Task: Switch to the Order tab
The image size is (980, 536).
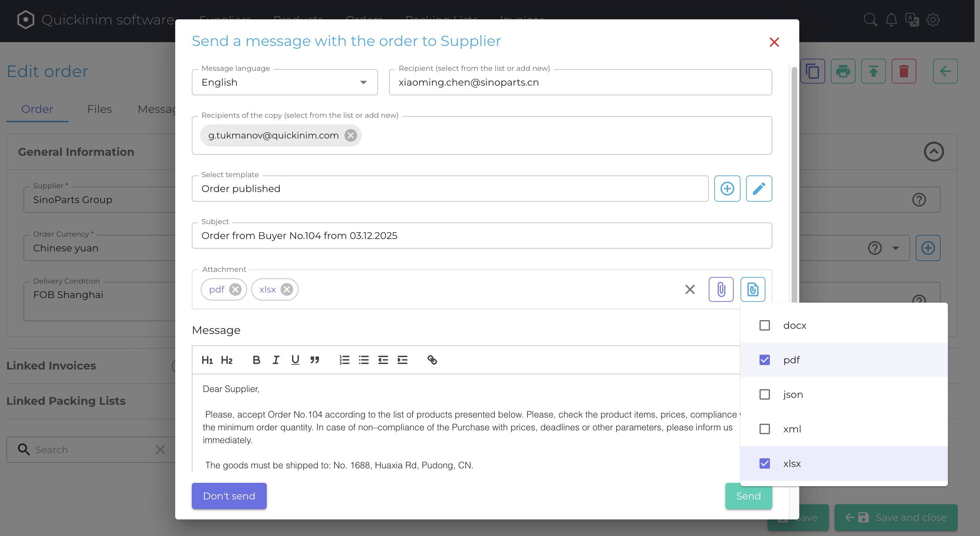Action: (37, 109)
